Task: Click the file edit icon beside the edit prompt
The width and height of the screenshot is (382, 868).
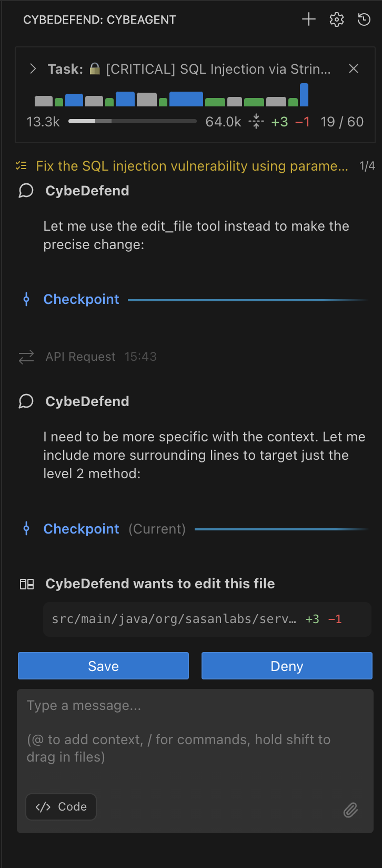Action: pos(27,583)
